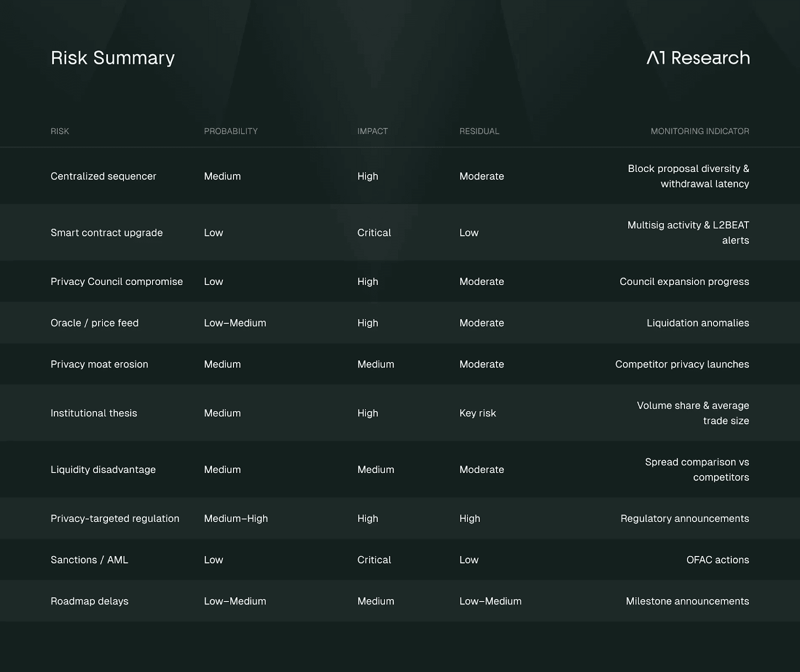The height and width of the screenshot is (672, 800).
Task: Click 'Multisig activity & L2BEAT alerts' indicator
Action: [688, 232]
